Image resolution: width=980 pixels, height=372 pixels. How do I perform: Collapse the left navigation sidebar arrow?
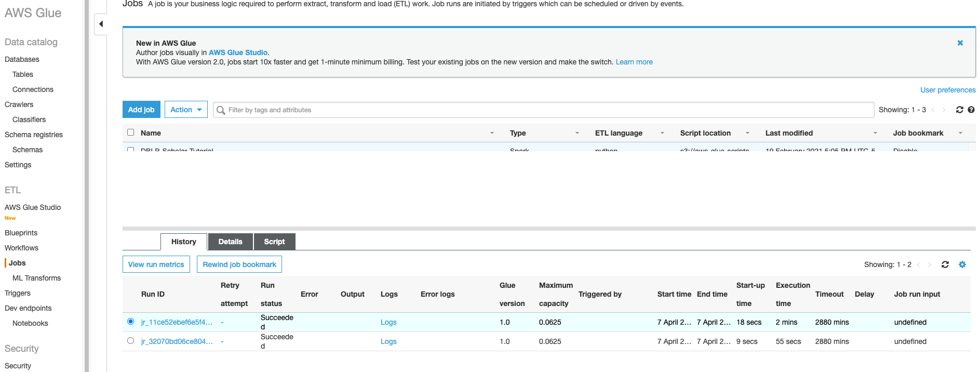101,24
